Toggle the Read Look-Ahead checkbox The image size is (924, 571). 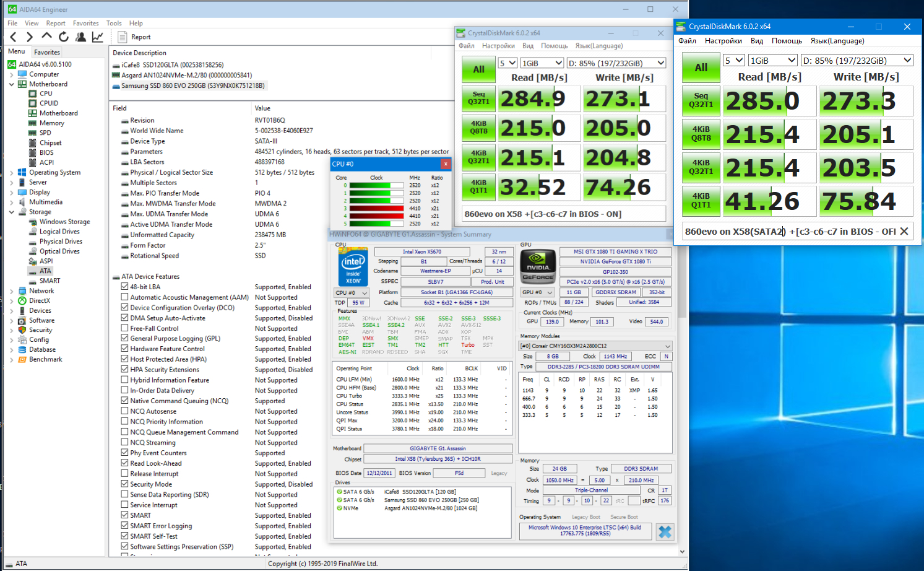[x=125, y=463]
